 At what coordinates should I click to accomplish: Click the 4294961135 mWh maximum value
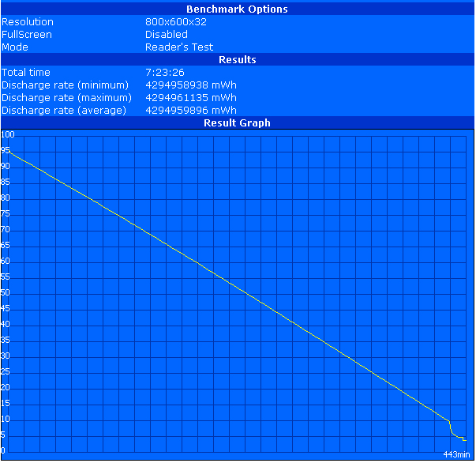click(191, 98)
